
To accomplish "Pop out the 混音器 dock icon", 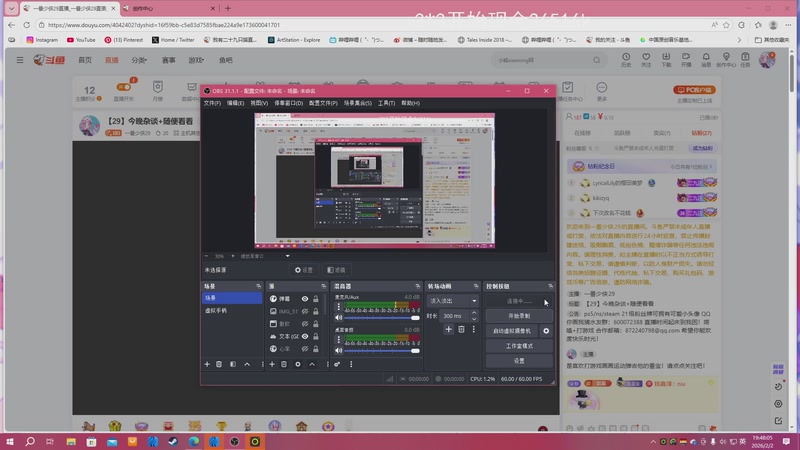I will (417, 286).
